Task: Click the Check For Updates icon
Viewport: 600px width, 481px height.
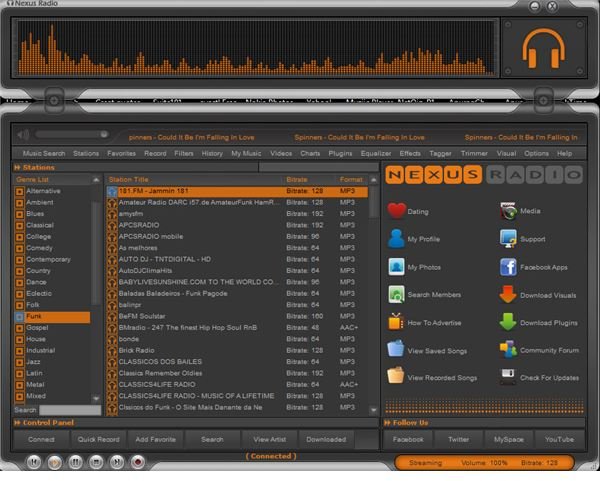Action: pos(508,377)
